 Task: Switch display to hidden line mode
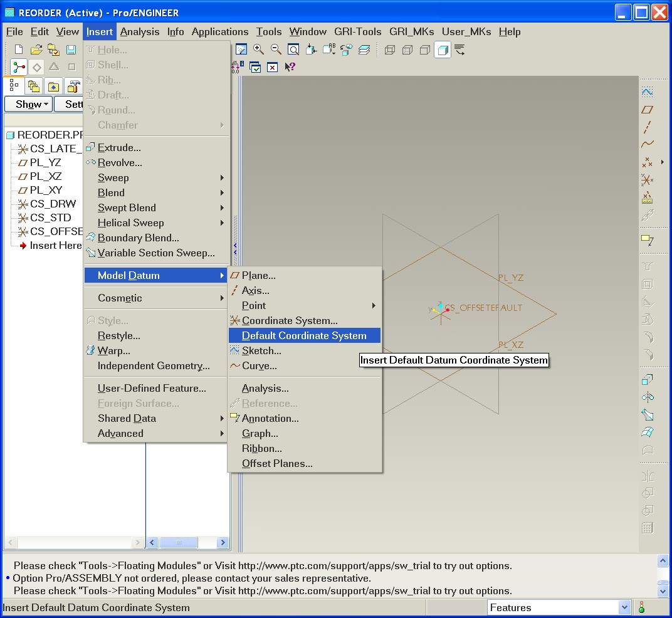(407, 50)
